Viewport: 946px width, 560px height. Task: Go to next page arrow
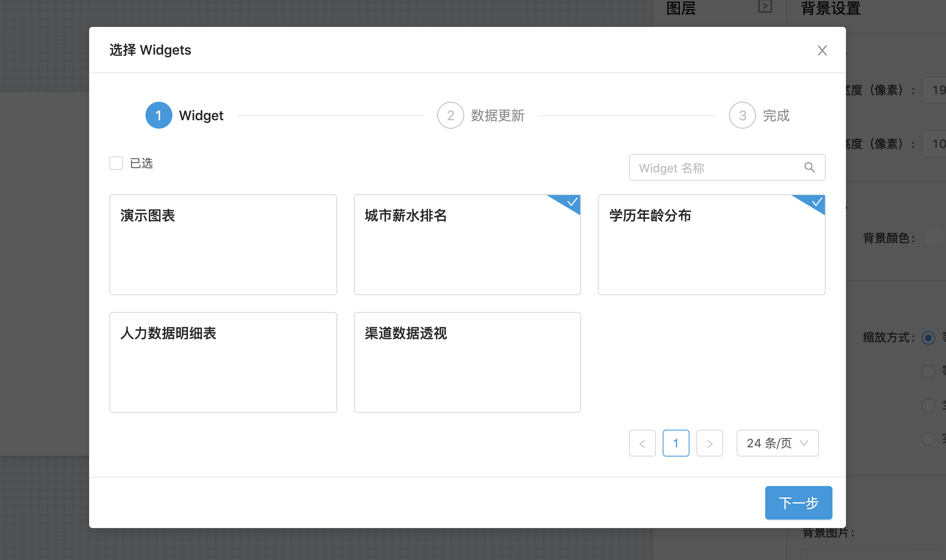click(x=709, y=443)
